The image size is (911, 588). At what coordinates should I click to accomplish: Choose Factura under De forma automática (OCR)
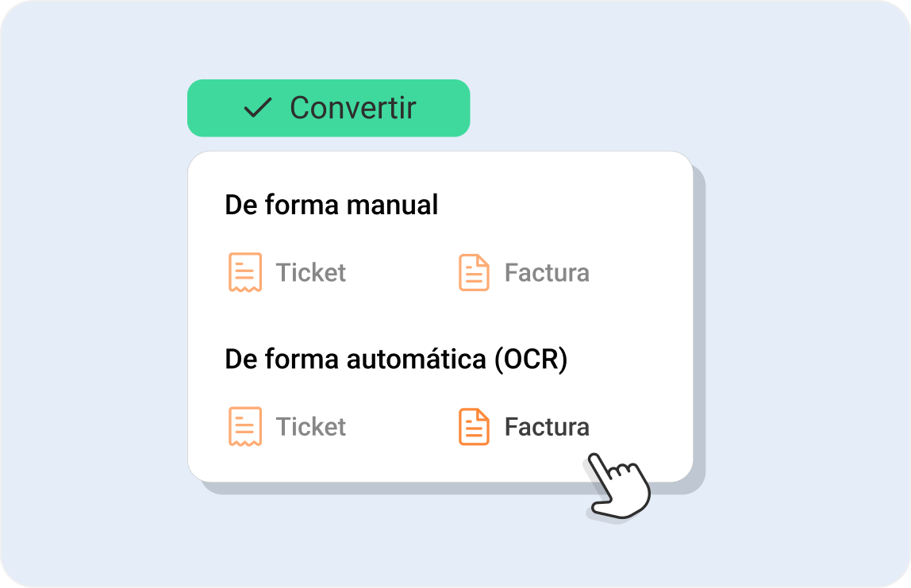[547, 426]
